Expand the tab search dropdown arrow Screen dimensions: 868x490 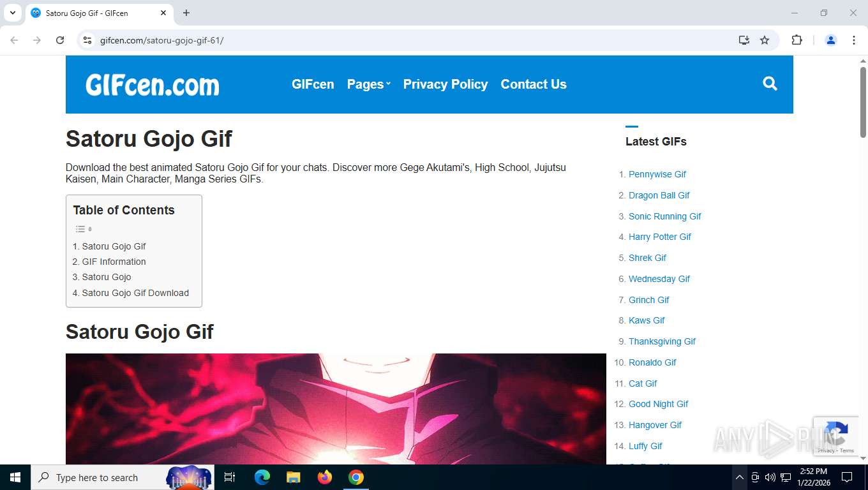(x=12, y=13)
